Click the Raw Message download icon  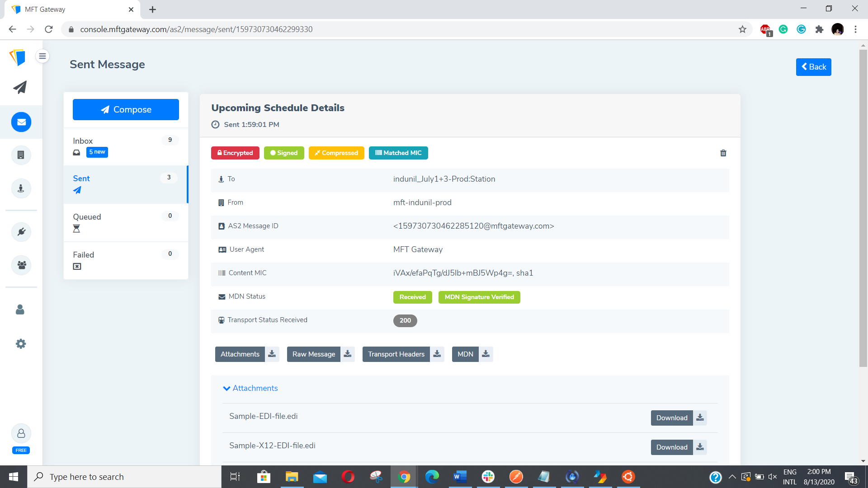[x=348, y=354]
